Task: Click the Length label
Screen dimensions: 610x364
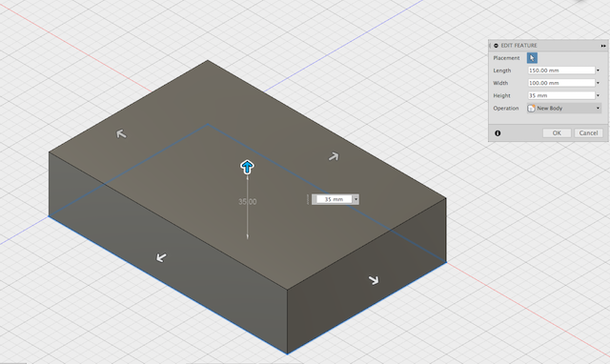Action: pos(502,71)
